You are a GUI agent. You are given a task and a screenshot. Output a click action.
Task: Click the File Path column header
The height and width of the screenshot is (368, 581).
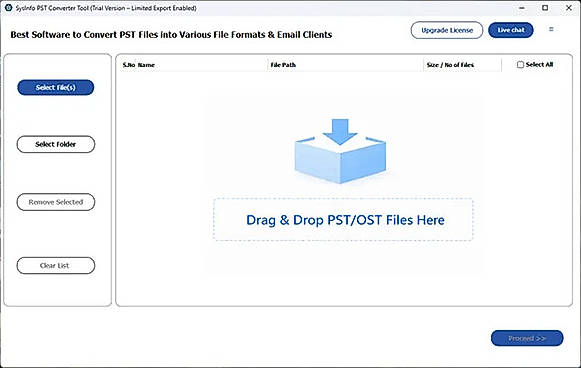[283, 65]
